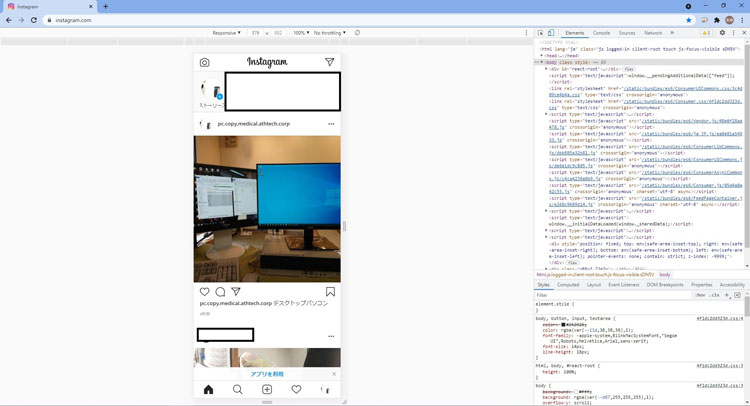Toggle computed styles sidebar icon
The image size is (750, 406).
click(737, 295)
